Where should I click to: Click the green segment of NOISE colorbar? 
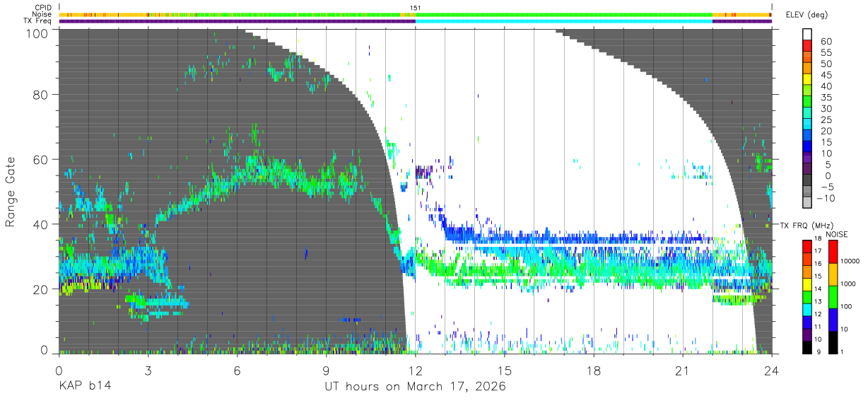click(832, 296)
